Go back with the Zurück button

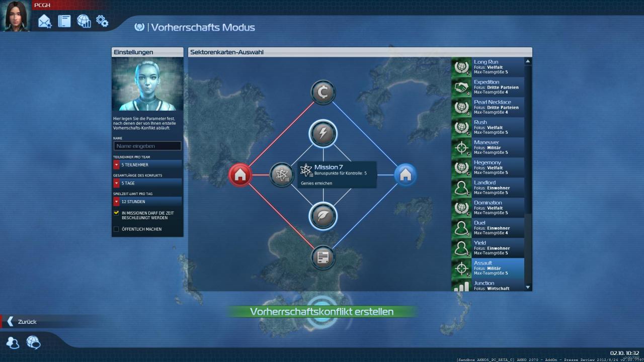click(x=27, y=322)
